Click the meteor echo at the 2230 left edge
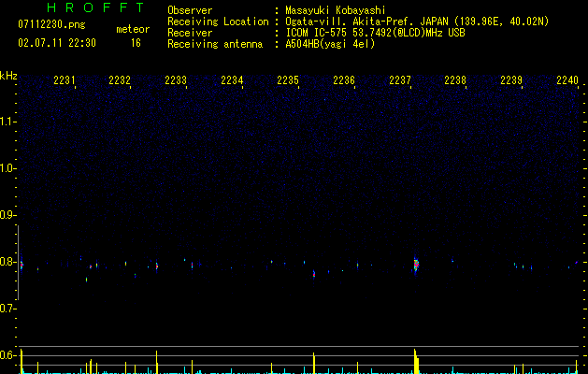The height and width of the screenshot is (374, 588). (x=22, y=266)
